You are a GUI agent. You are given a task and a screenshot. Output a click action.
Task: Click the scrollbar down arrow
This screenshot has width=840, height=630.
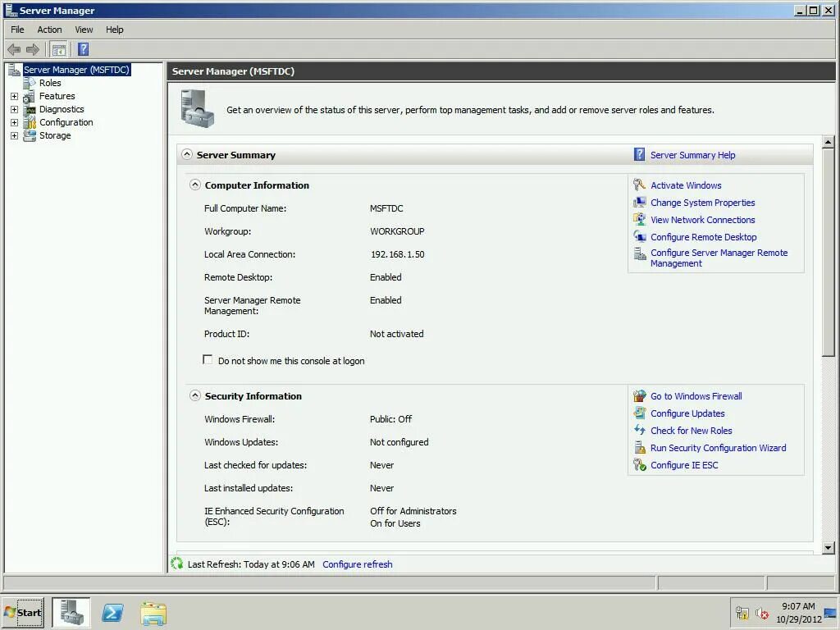coord(829,547)
